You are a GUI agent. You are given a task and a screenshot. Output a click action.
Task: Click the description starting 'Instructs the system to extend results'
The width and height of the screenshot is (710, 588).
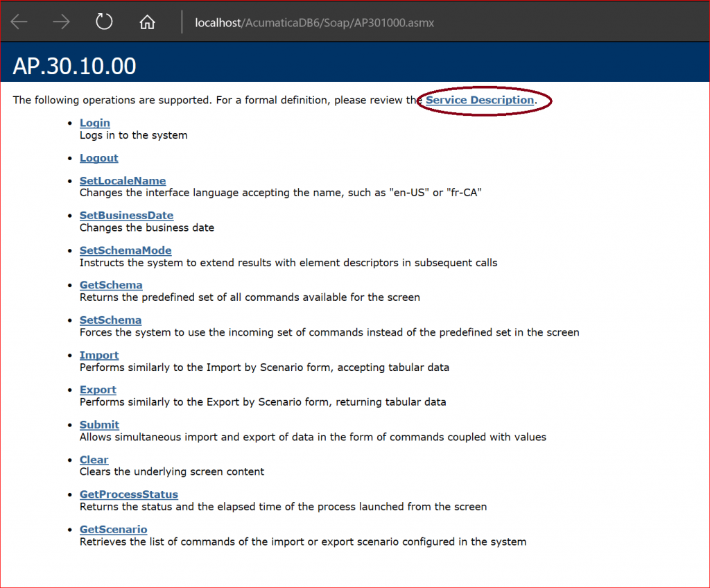(288, 263)
